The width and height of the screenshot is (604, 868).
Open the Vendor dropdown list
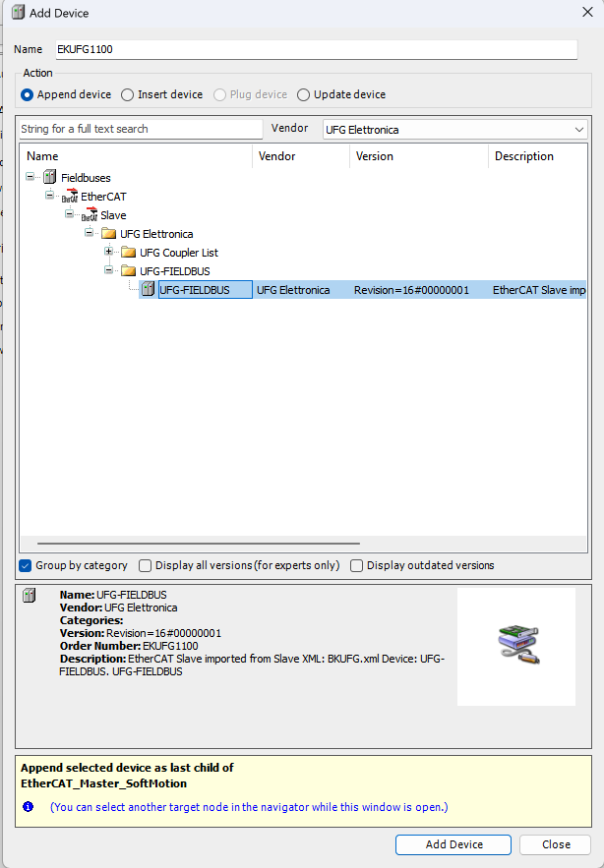pyautogui.click(x=579, y=130)
